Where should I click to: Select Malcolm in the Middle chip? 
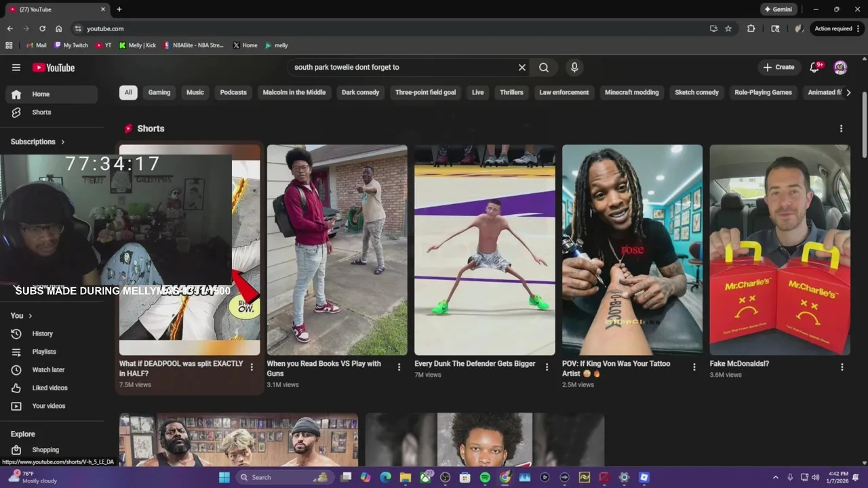click(294, 92)
